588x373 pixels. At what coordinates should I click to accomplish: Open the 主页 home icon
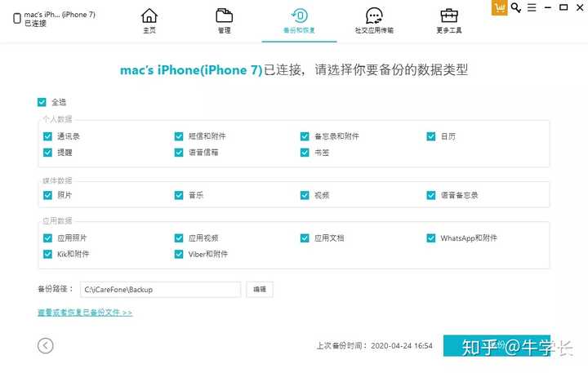(x=149, y=16)
